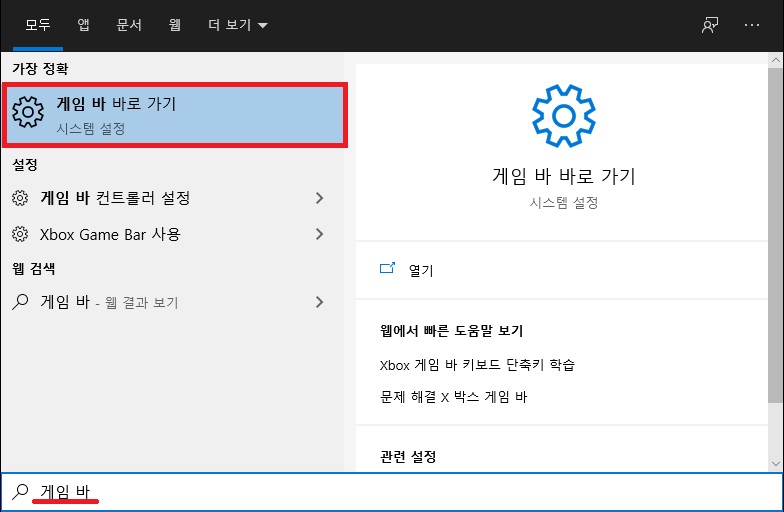784x512 pixels.
Task: Click 게임 바 바로 가기 title in preview
Action: click(564, 176)
